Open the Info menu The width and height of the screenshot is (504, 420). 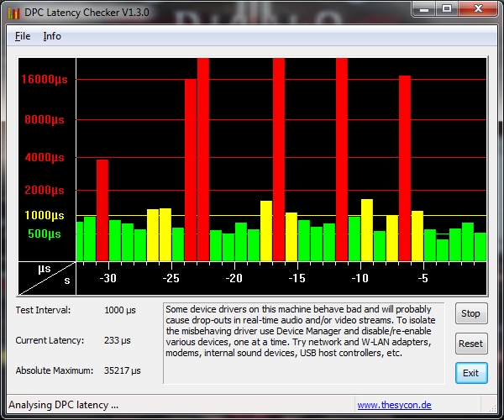pyautogui.click(x=52, y=36)
